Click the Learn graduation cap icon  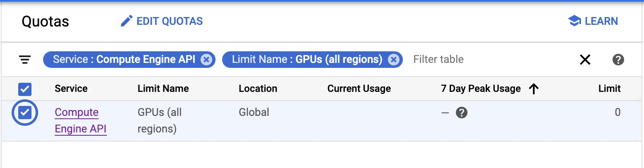click(574, 21)
